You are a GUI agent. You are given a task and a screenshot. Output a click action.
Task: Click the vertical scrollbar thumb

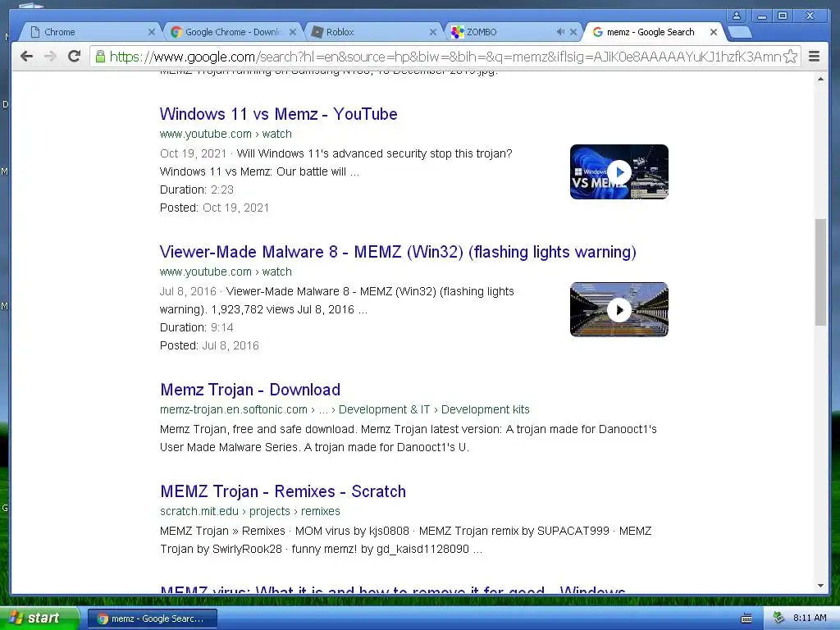[x=820, y=272]
